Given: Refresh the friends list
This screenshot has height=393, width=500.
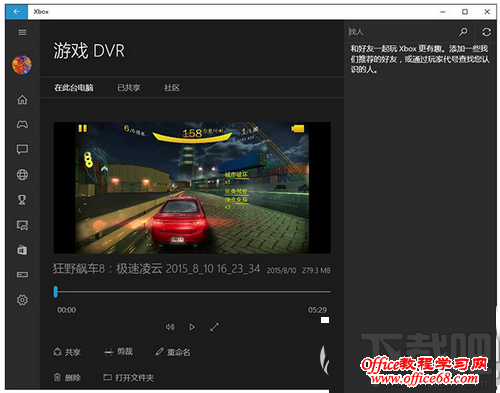Looking at the screenshot, I should coord(486,32).
